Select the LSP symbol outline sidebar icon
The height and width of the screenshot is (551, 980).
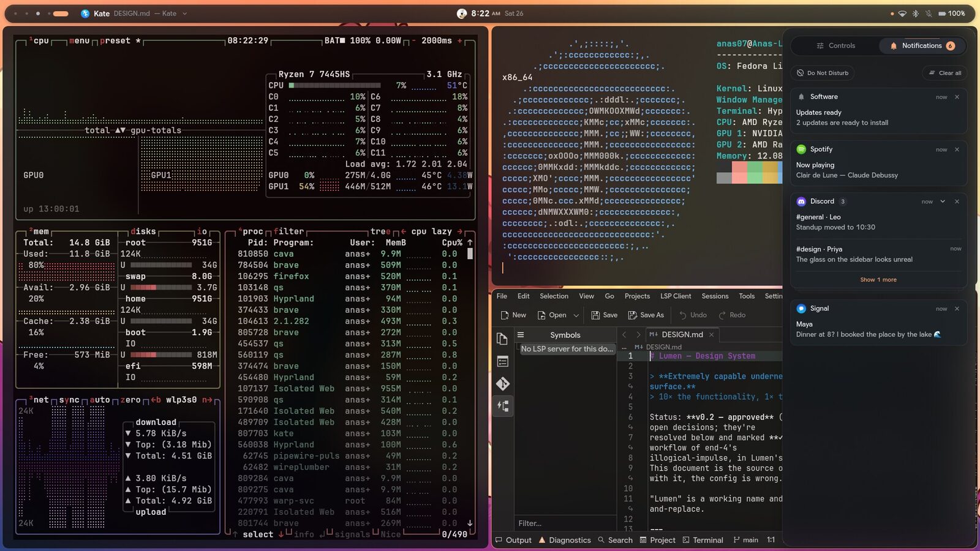click(502, 406)
